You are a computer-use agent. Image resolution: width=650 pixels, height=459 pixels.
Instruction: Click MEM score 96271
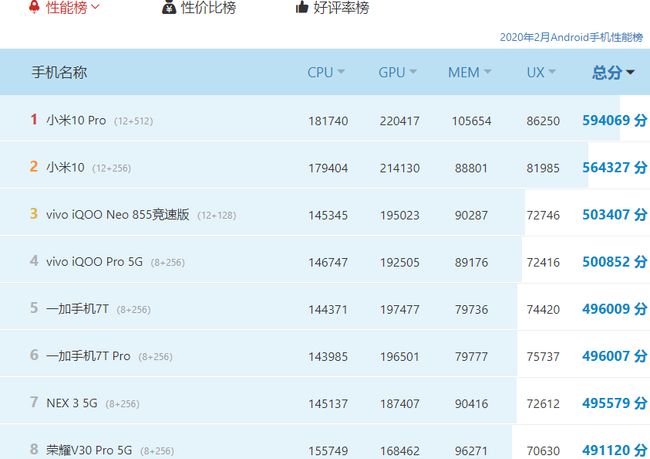[471, 451]
